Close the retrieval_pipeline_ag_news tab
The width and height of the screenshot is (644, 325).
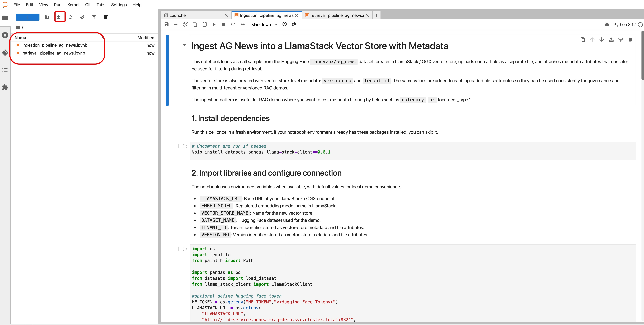tap(367, 15)
